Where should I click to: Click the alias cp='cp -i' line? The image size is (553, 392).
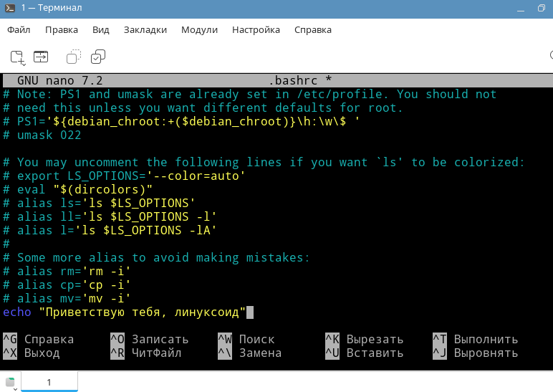coord(67,285)
